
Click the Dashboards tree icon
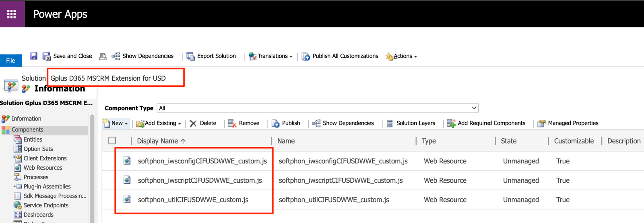tap(18, 215)
